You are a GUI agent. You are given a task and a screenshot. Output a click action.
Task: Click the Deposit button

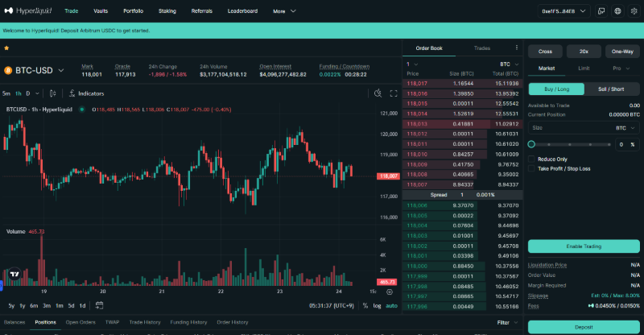(584, 327)
